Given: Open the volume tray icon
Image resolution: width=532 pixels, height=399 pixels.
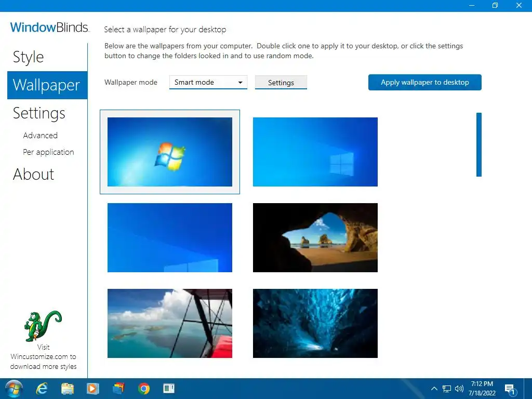Looking at the screenshot, I should click(459, 389).
